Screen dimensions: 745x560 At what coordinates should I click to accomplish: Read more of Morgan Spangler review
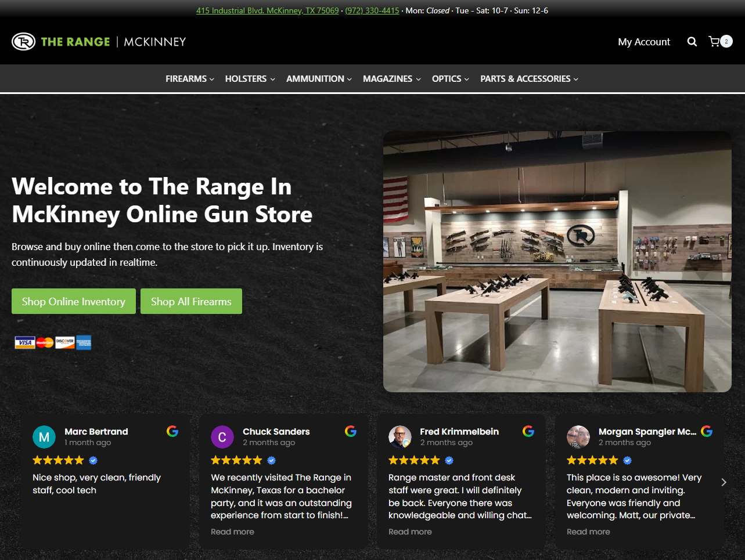pos(588,532)
